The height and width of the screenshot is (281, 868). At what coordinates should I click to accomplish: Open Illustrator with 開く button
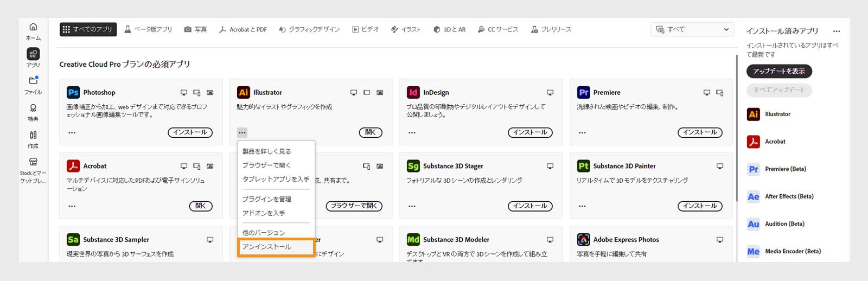[371, 132]
